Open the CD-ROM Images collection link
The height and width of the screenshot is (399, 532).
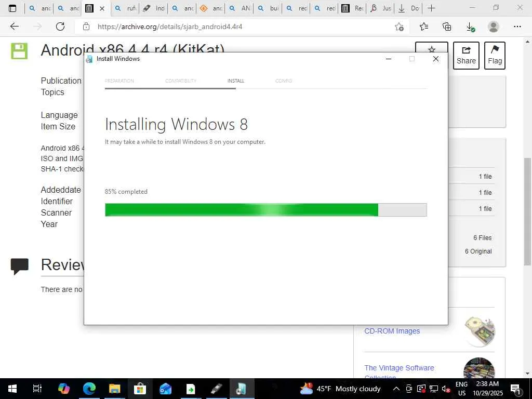click(x=392, y=331)
